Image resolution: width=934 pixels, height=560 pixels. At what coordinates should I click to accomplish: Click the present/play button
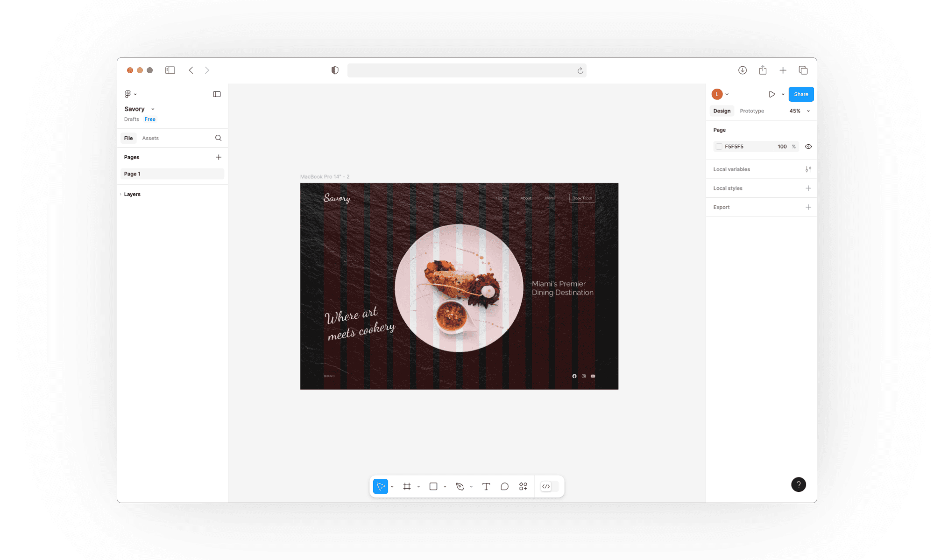pyautogui.click(x=772, y=94)
